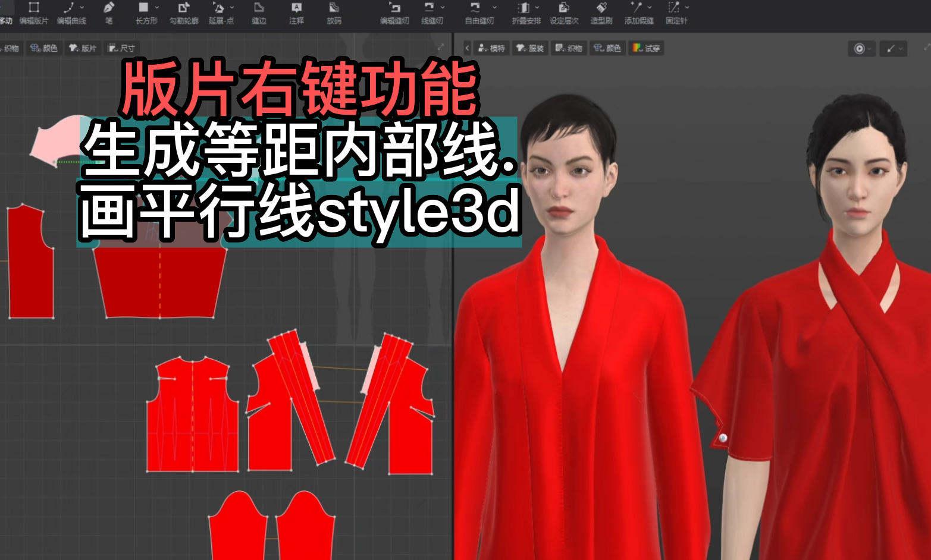The height and width of the screenshot is (560, 931).
Task: Select the 注释 (Annotation) tool
Action: tap(296, 13)
